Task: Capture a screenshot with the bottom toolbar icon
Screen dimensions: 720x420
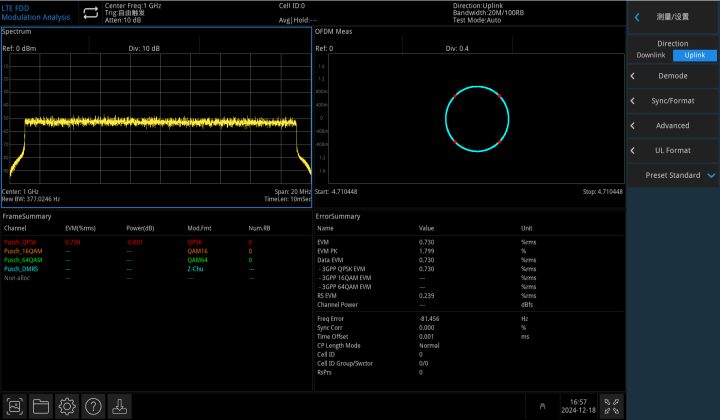Action: point(14,406)
